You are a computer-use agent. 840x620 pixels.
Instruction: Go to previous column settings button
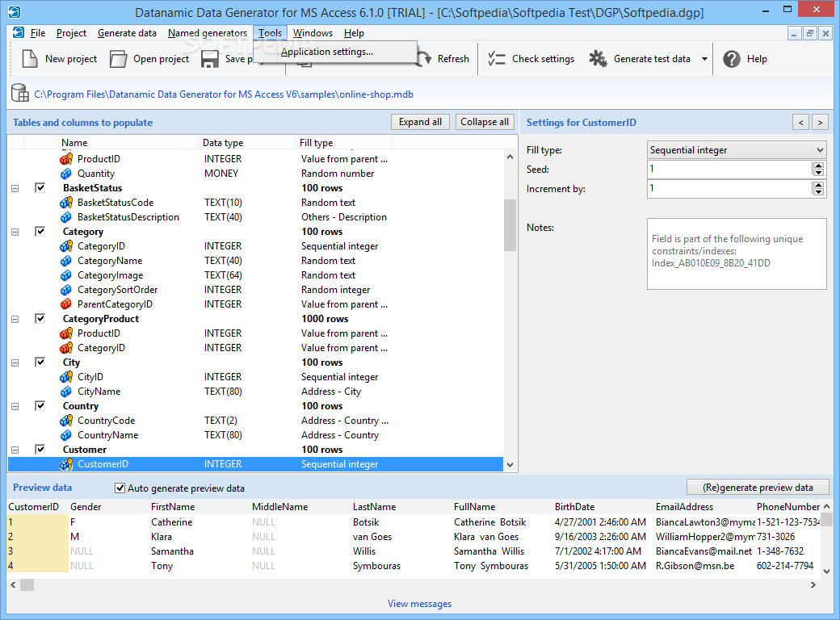(801, 122)
